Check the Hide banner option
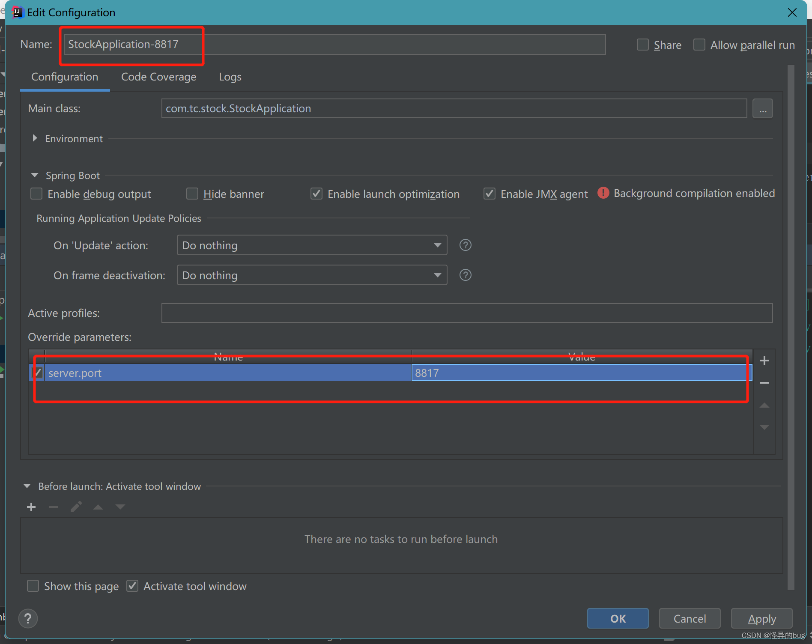 click(x=192, y=194)
